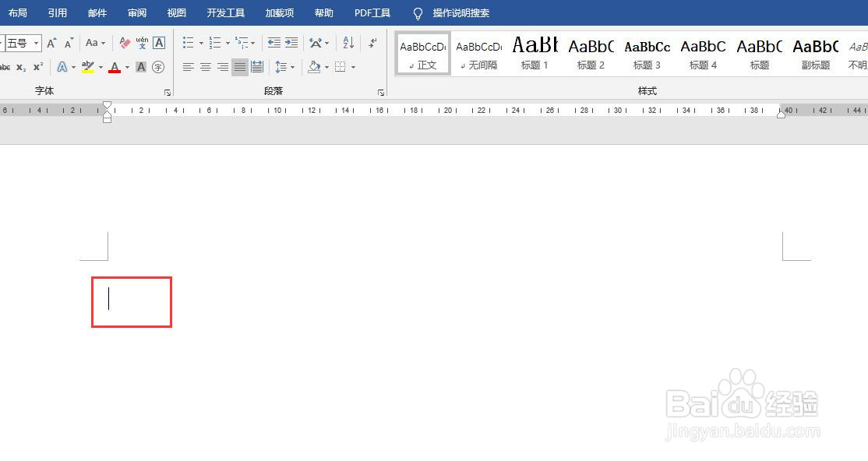Apply 标题 4 style
Image resolution: width=868 pixels, height=461 pixels.
tap(703, 54)
